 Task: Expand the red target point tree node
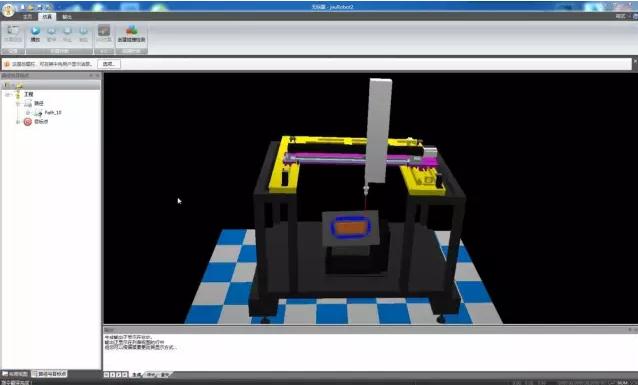[18, 122]
